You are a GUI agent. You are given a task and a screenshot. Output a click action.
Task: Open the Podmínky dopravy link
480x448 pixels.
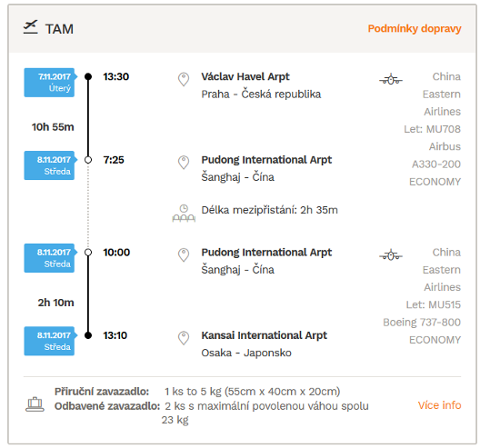click(415, 28)
